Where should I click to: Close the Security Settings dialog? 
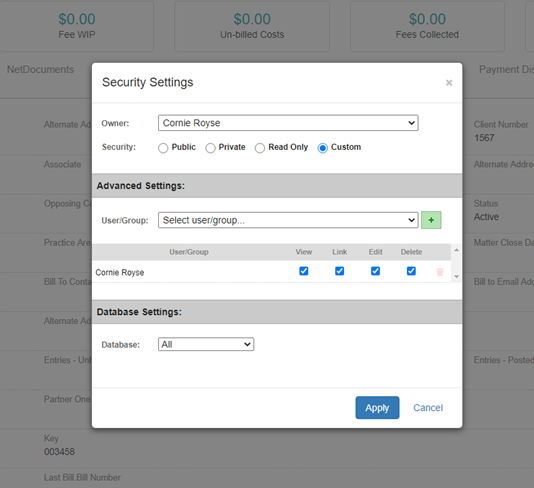coord(449,83)
